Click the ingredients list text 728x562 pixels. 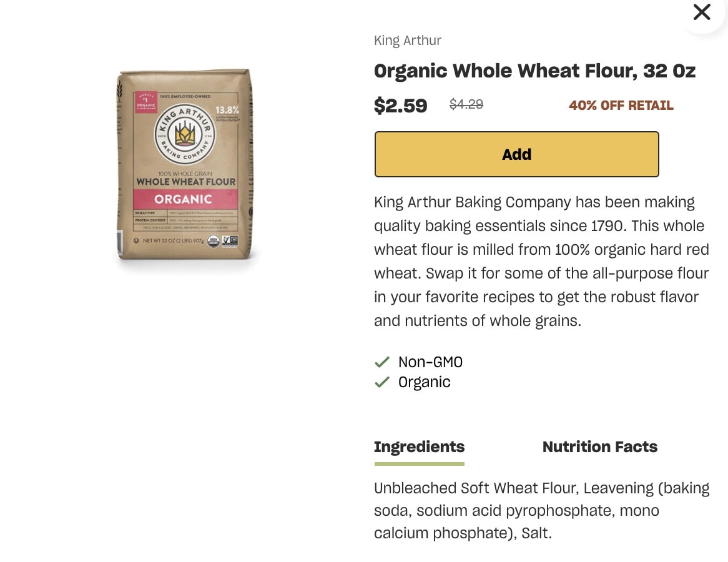coord(541,510)
